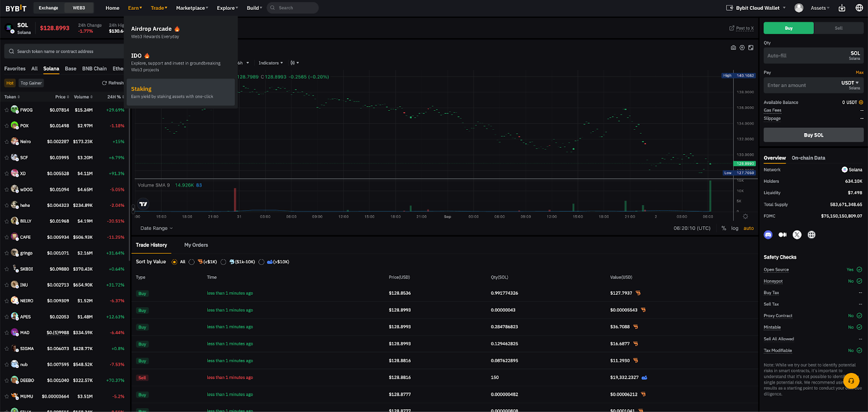The width and height of the screenshot is (868, 412).
Task: Select the Sell tab
Action: coord(839,28)
